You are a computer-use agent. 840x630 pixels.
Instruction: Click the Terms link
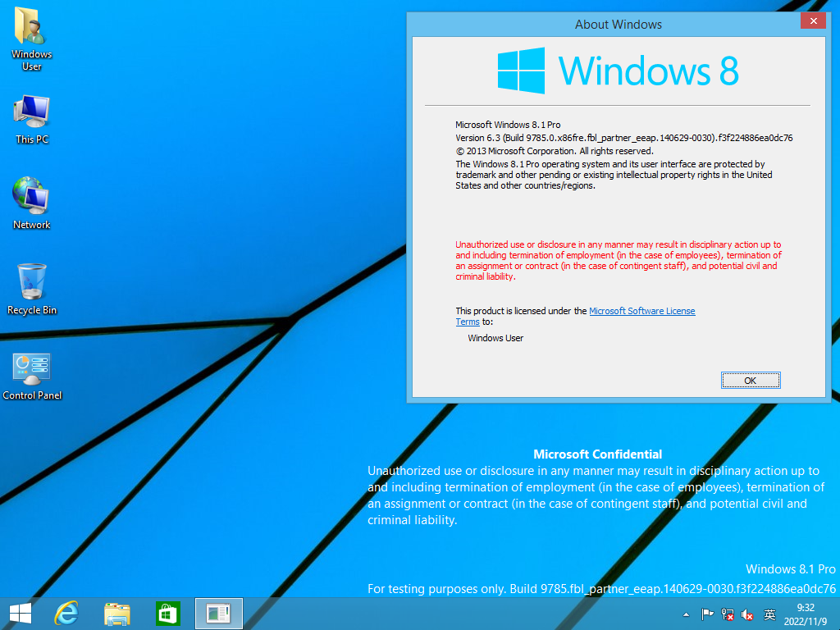click(467, 322)
